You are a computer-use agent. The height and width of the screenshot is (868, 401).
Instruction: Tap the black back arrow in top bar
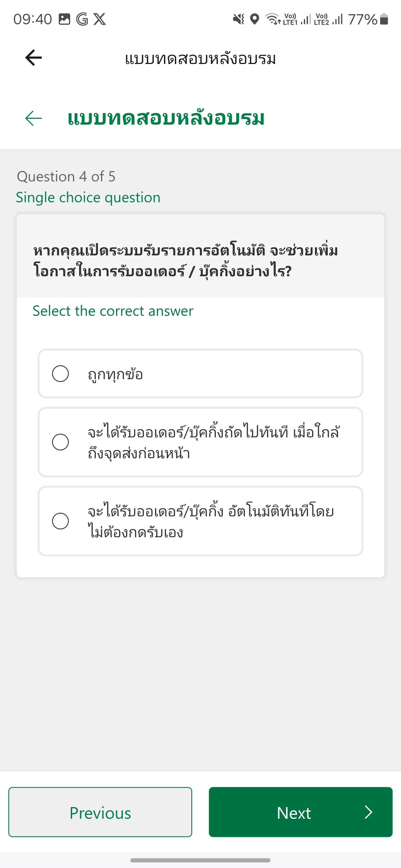33,58
